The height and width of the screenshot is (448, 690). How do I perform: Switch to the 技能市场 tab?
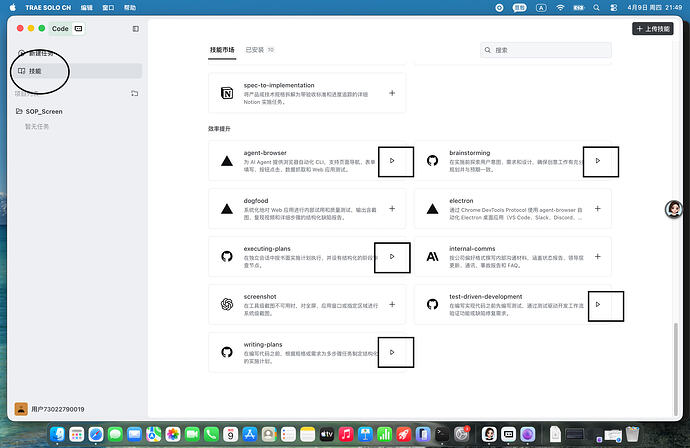click(x=222, y=50)
